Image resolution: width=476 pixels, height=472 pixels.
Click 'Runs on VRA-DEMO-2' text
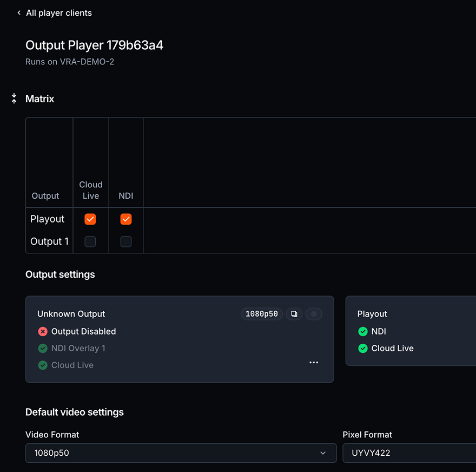point(70,62)
